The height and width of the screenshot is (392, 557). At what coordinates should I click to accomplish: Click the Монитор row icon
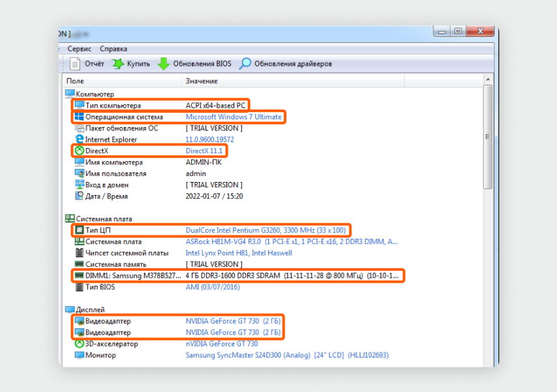[79, 355]
